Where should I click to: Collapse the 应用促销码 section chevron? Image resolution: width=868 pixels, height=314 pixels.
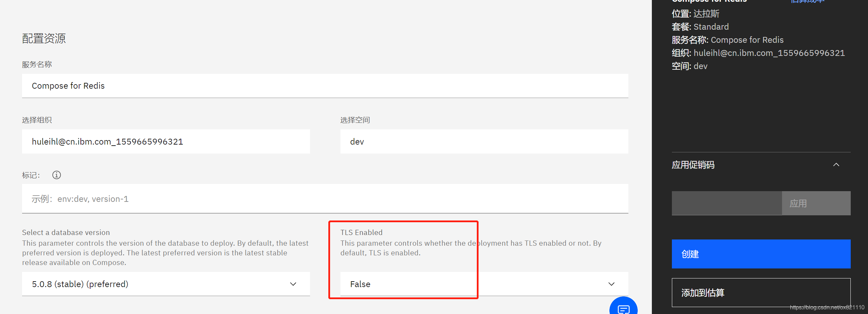coord(836,165)
